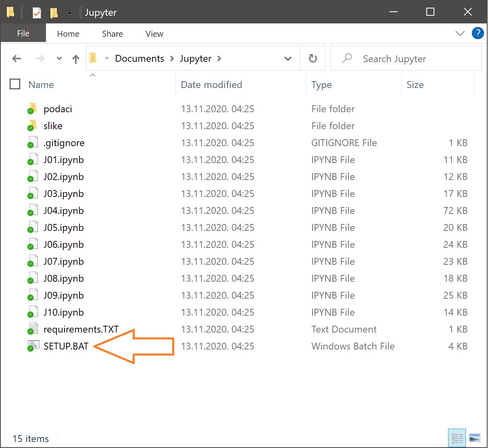The width and height of the screenshot is (488, 448).
Task: Sort by the Date modified column
Action: (211, 85)
